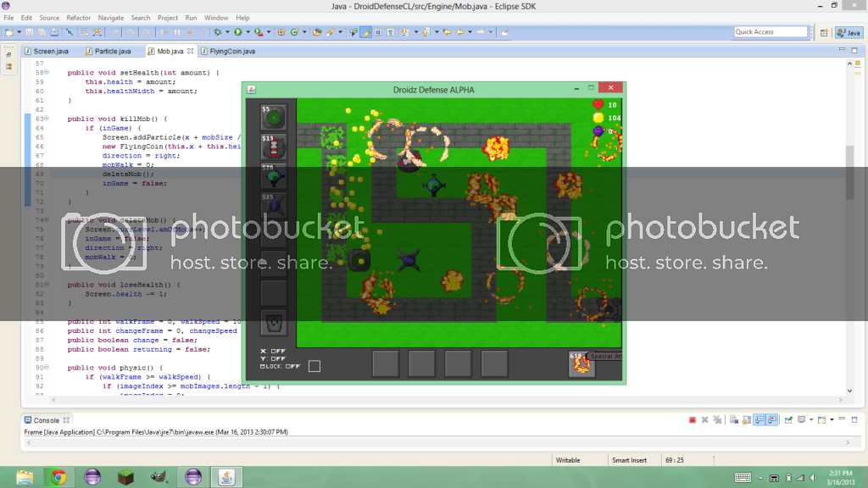
Task: Toggle Show Whitespace Characters button
Action: click(x=391, y=32)
